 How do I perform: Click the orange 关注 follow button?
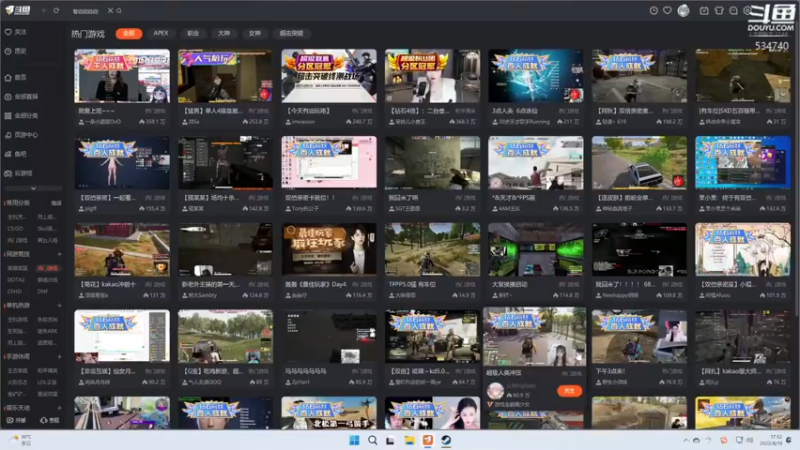tap(569, 391)
